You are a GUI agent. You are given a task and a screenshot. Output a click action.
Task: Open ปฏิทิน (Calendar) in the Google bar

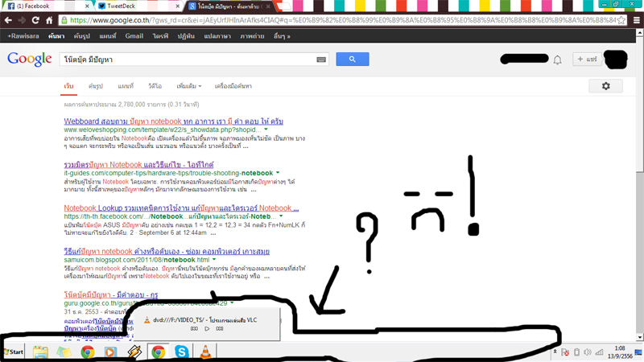tap(186, 36)
